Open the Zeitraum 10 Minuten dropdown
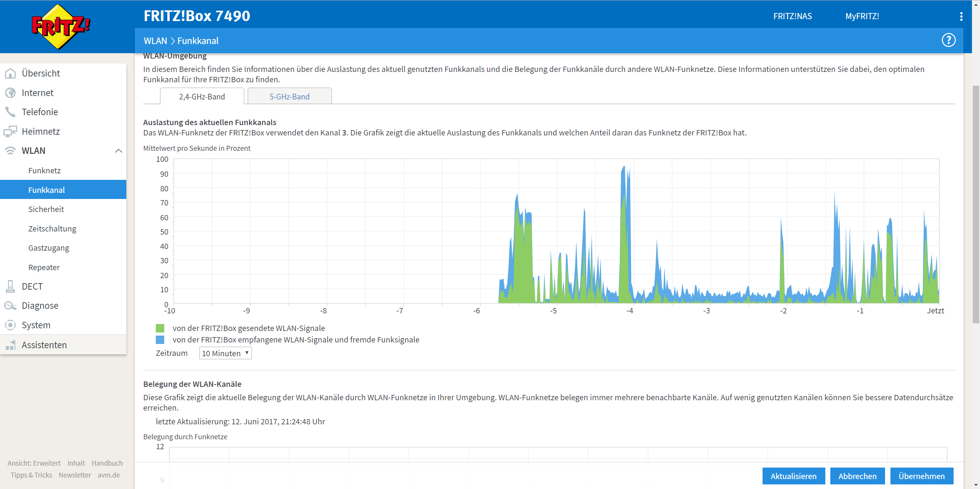 point(225,353)
